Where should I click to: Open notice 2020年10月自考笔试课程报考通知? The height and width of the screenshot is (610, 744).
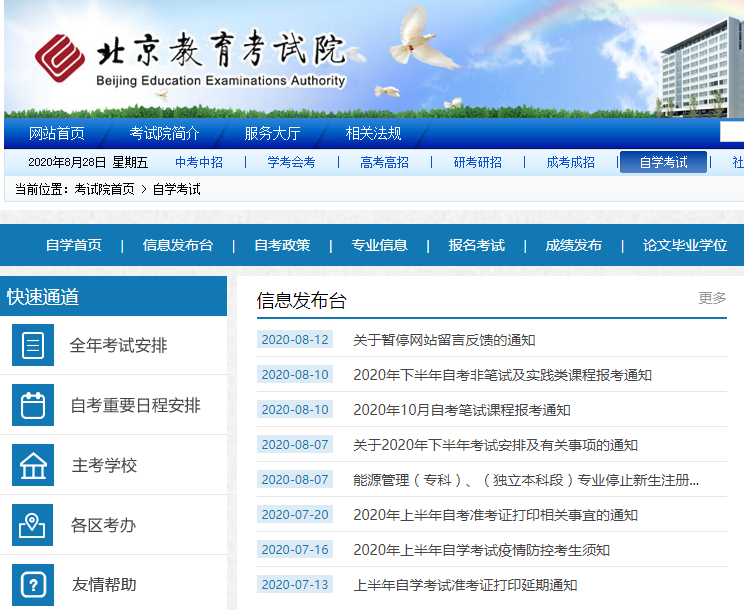(462, 410)
